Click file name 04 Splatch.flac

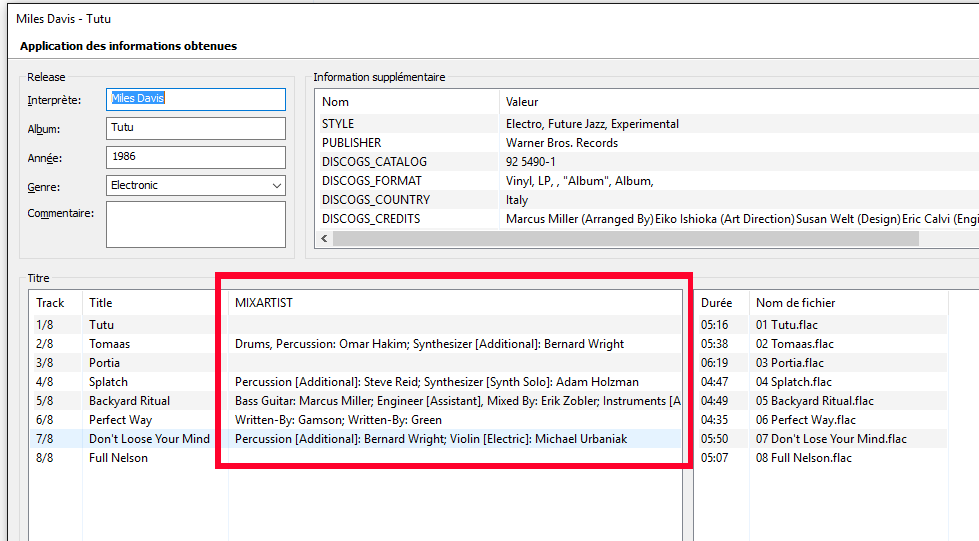pos(794,382)
